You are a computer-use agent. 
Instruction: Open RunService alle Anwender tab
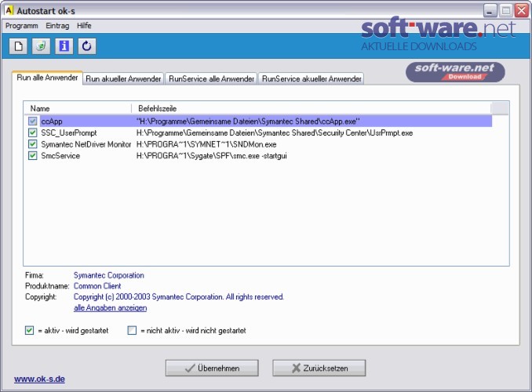[x=211, y=78]
